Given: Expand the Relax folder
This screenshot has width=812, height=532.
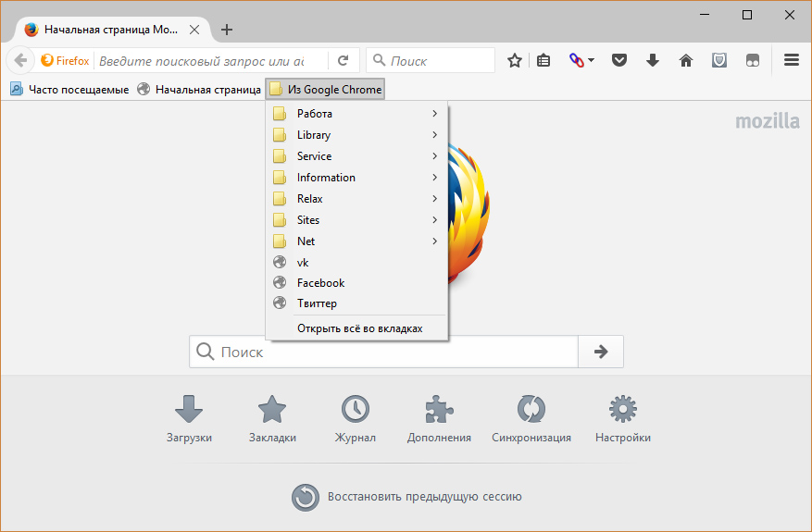Looking at the screenshot, I should [356, 198].
